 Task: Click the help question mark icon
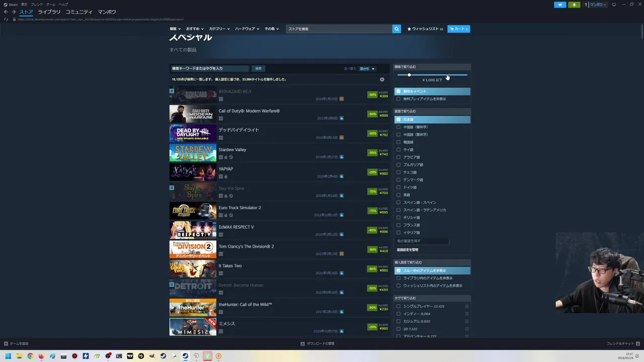pyautogui.click(x=586, y=5)
